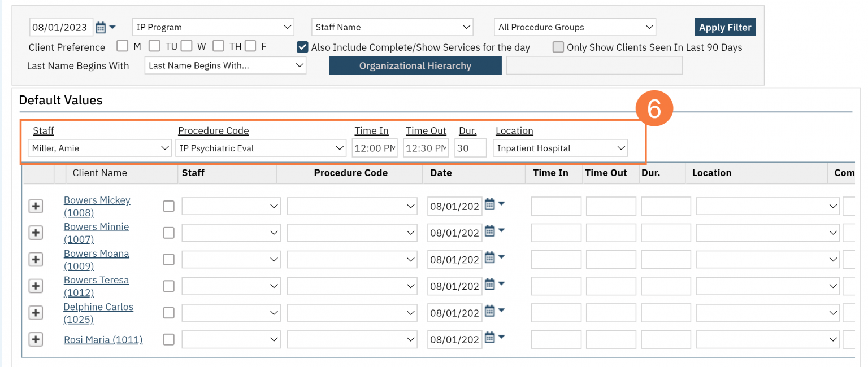Image resolution: width=868 pixels, height=367 pixels.
Task: Click the default Duration field showing 30
Action: click(x=470, y=148)
